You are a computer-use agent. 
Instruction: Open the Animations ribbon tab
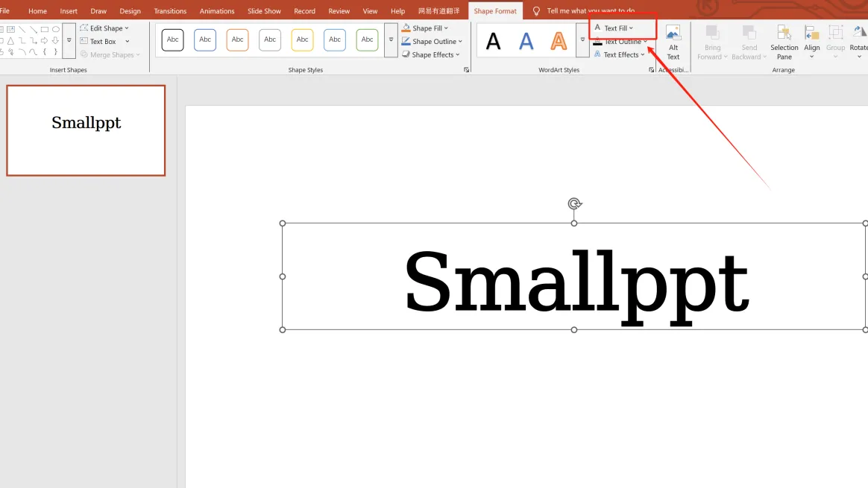[217, 11]
